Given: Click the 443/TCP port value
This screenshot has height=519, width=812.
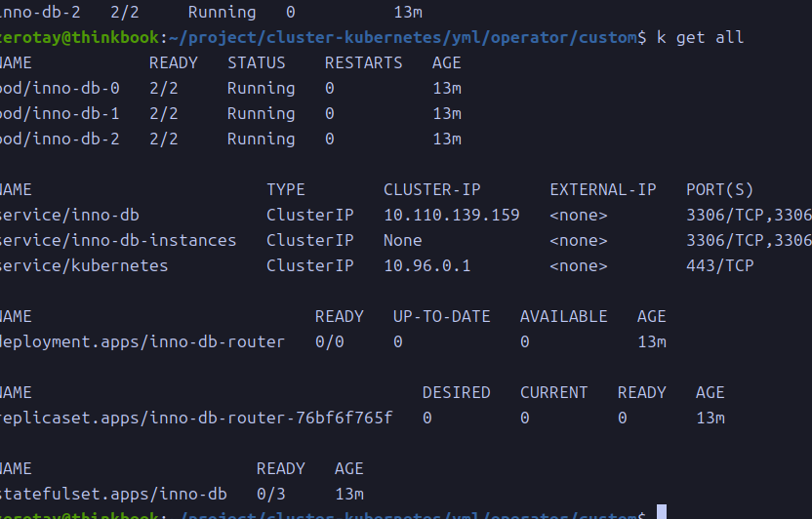Looking at the screenshot, I should point(719,265).
